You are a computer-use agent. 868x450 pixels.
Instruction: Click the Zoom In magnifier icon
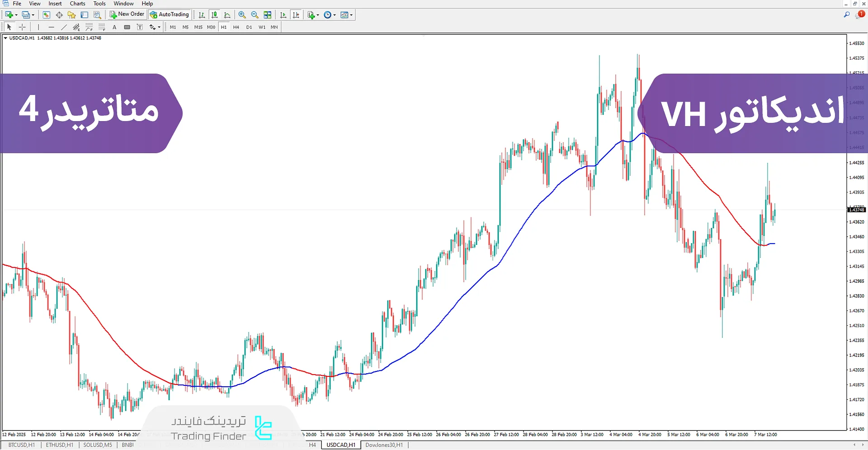point(242,15)
